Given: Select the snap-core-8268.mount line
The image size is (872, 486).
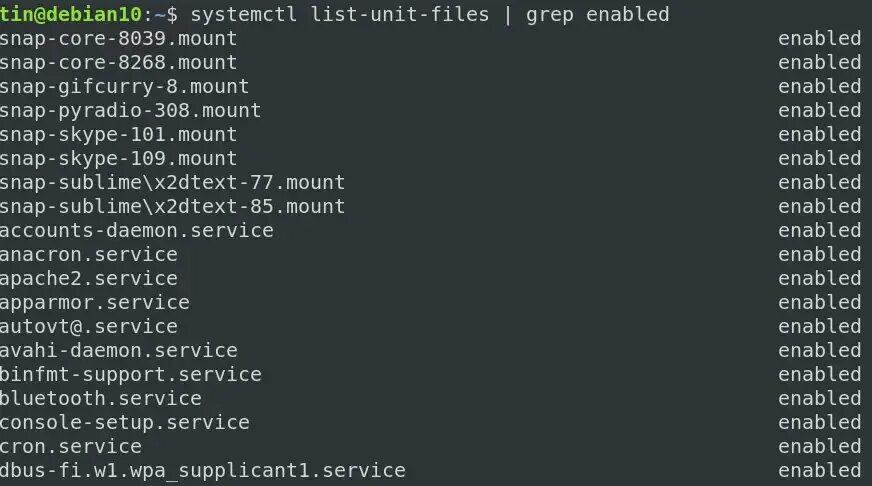Looking at the screenshot, I should (x=118, y=63).
